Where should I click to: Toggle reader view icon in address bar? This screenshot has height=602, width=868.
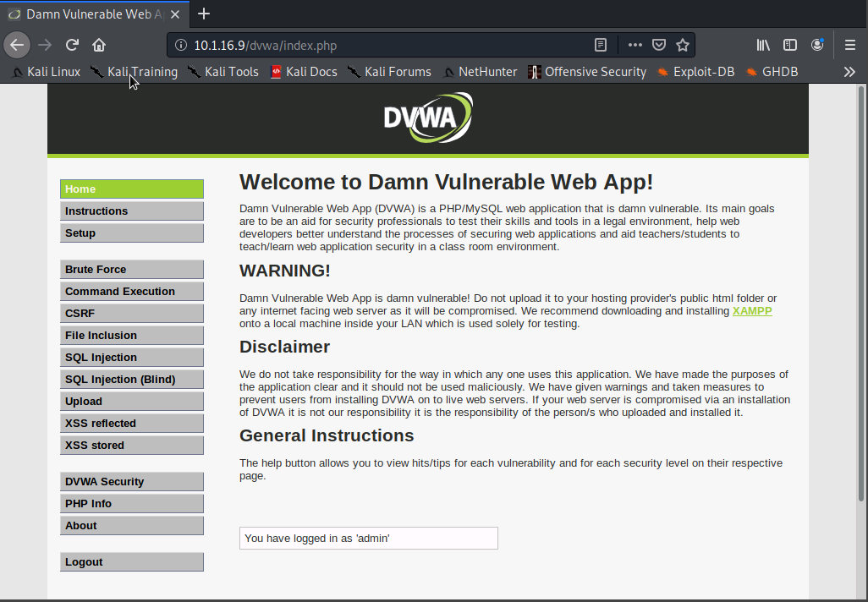[601, 45]
